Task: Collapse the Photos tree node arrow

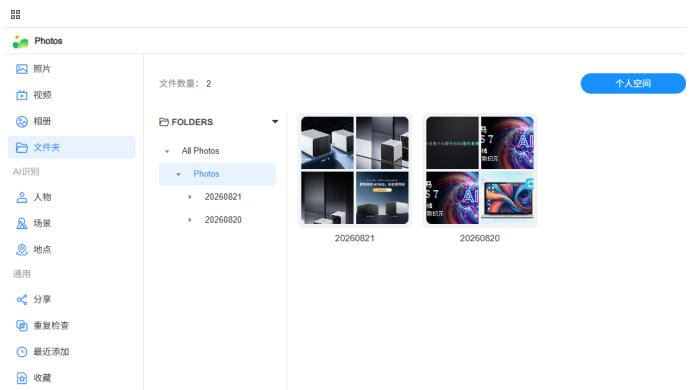Action: (178, 174)
